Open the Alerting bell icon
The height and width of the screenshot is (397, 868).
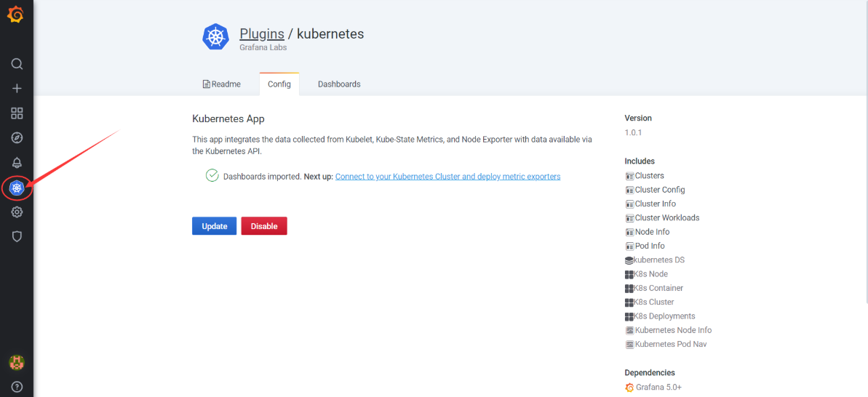point(17,163)
